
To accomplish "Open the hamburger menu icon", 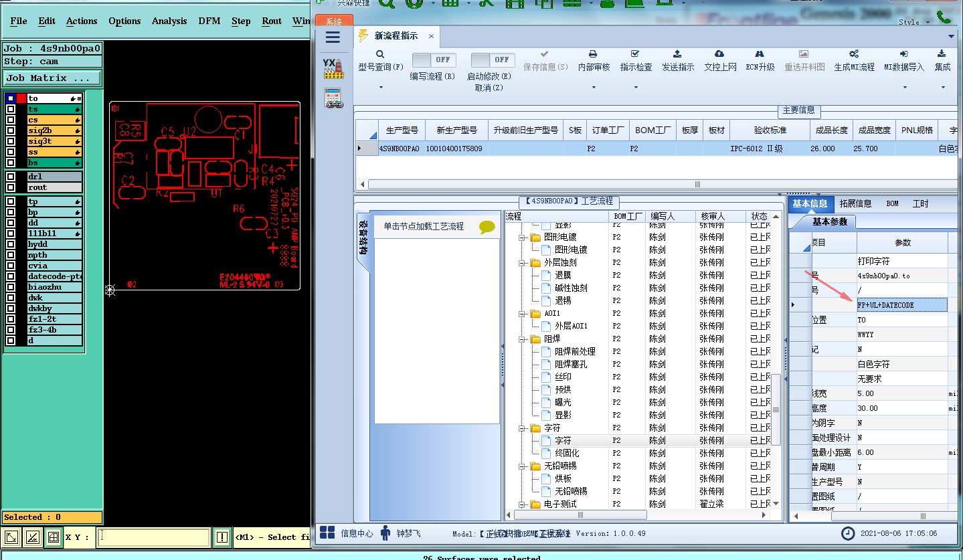I will (x=333, y=37).
